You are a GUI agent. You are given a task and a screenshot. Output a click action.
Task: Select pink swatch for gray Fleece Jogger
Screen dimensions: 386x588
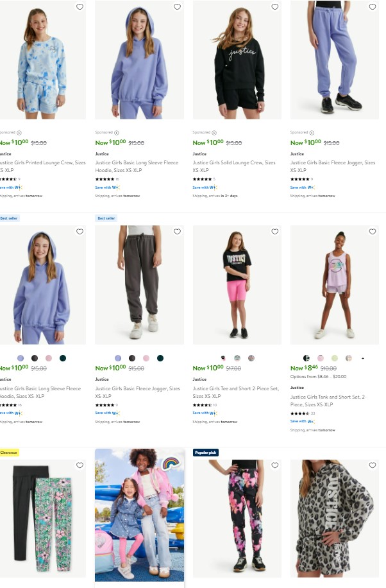(x=146, y=358)
